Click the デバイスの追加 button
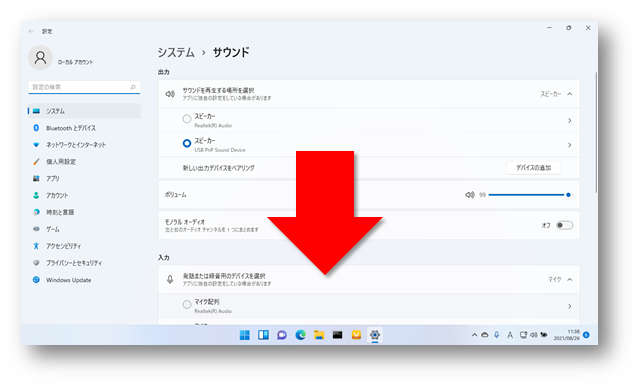The image size is (640, 387). [x=533, y=168]
